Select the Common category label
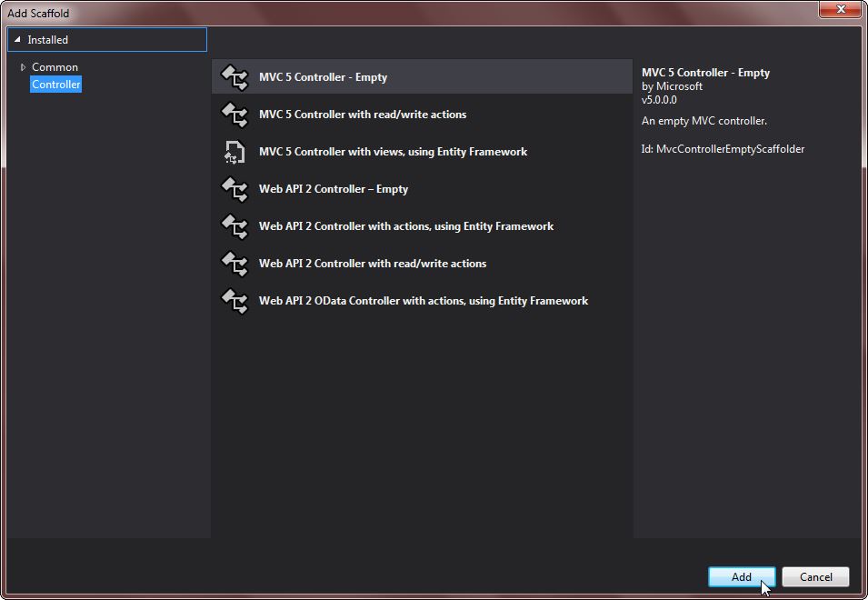The image size is (868, 600). (x=55, y=67)
